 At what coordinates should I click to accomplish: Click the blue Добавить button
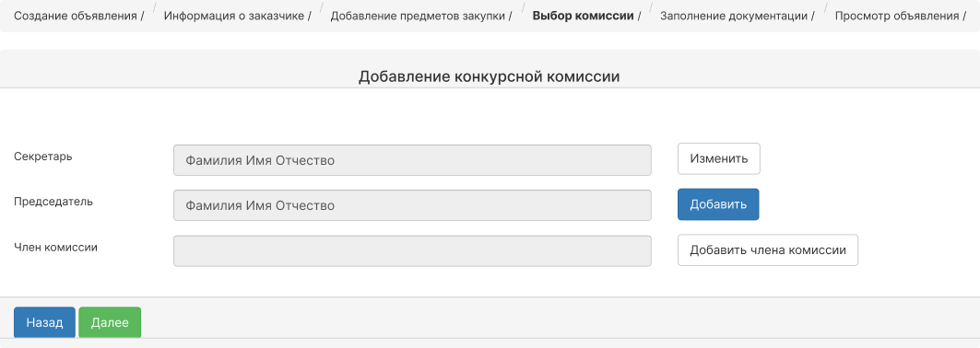point(718,204)
